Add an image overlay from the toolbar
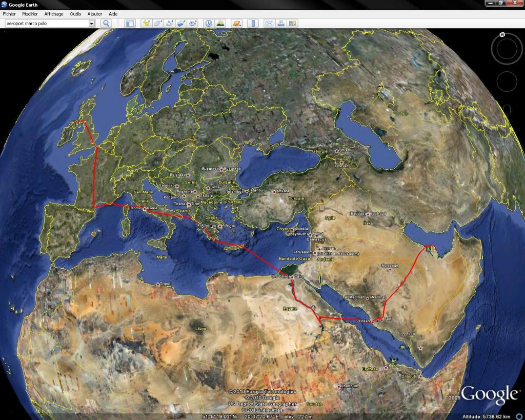The width and height of the screenshot is (525, 420). click(x=181, y=23)
